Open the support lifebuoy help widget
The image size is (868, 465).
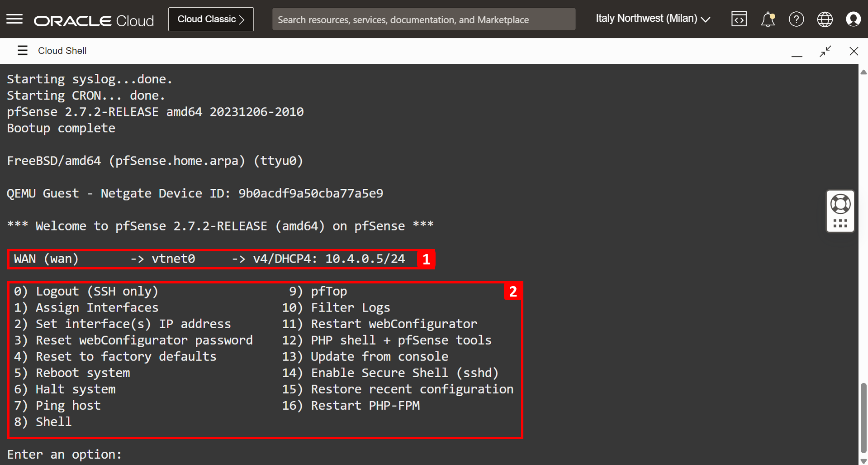coord(840,204)
